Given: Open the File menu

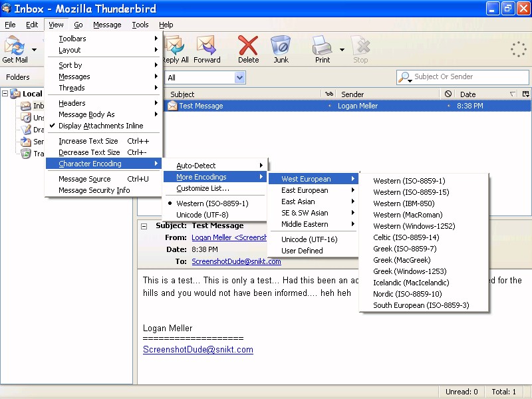Looking at the screenshot, I should tap(10, 25).
